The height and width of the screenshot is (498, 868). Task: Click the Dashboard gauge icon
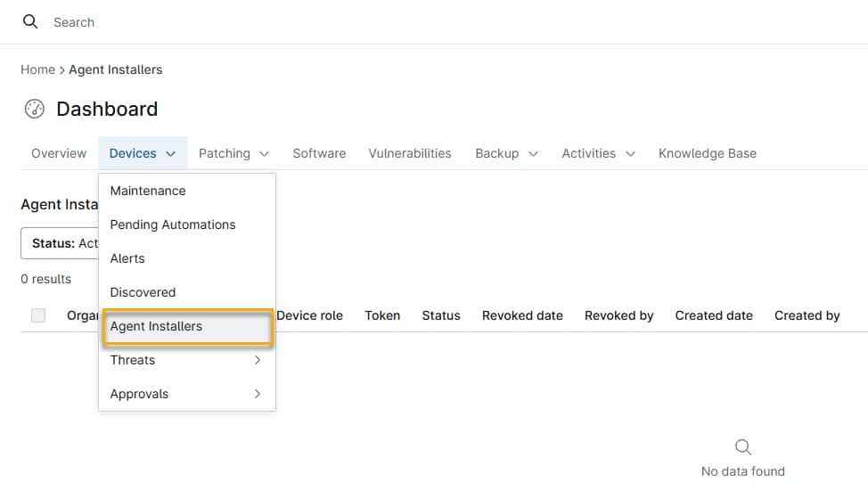tap(34, 109)
